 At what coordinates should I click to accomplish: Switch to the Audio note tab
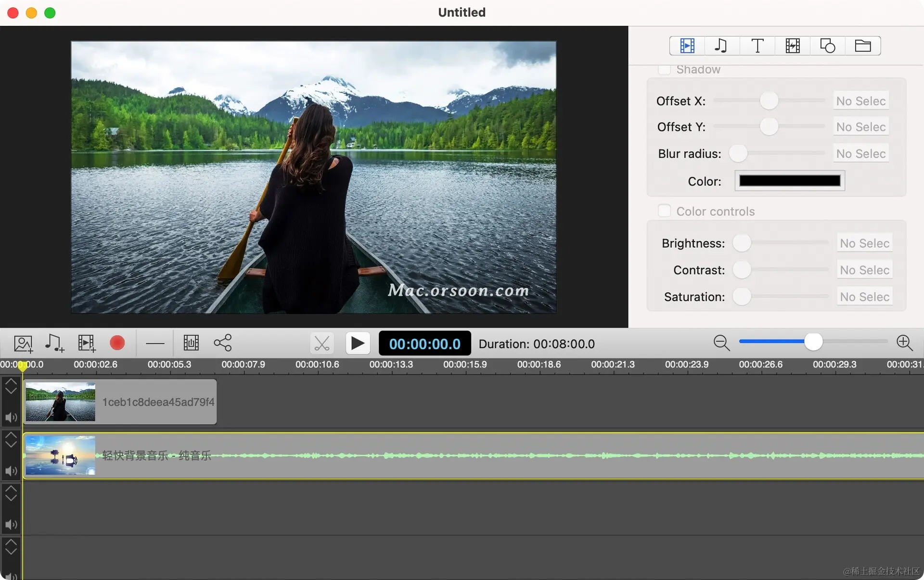pos(721,46)
